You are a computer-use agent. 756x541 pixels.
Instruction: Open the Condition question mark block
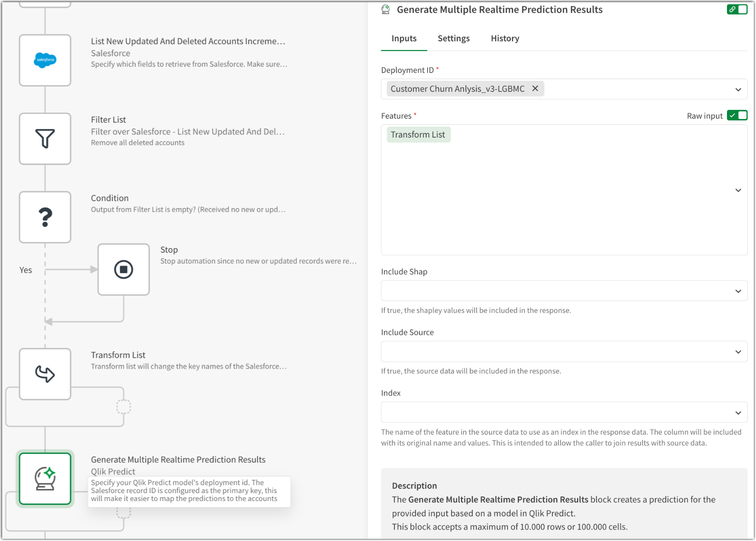click(44, 217)
